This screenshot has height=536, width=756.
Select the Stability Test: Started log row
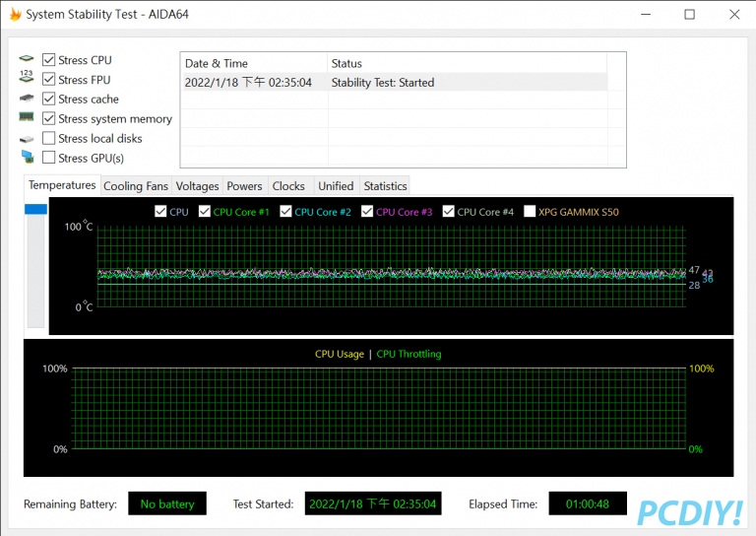click(x=394, y=83)
